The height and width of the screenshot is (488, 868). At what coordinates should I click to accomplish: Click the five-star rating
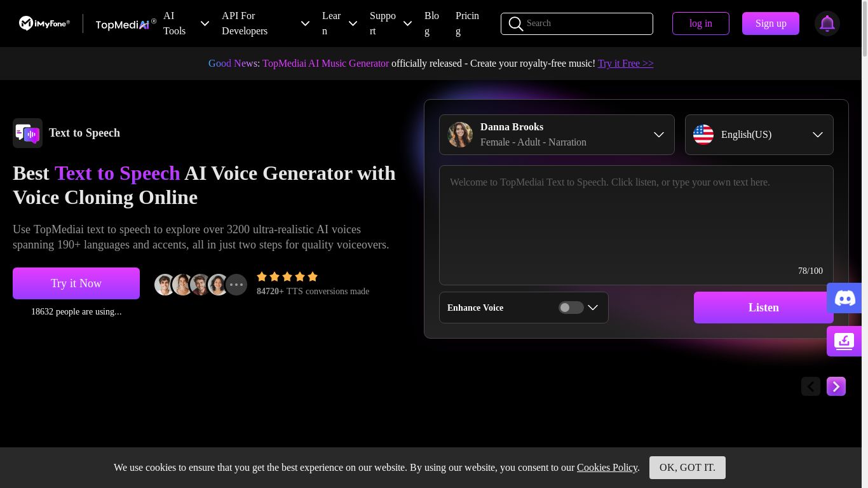pyautogui.click(x=287, y=276)
